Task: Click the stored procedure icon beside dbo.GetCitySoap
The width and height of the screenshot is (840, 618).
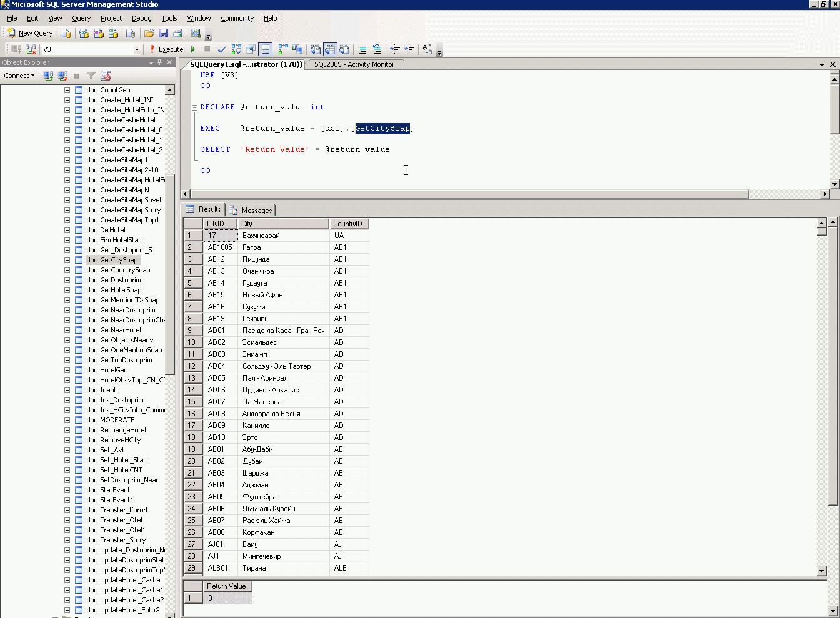Action: click(79, 260)
